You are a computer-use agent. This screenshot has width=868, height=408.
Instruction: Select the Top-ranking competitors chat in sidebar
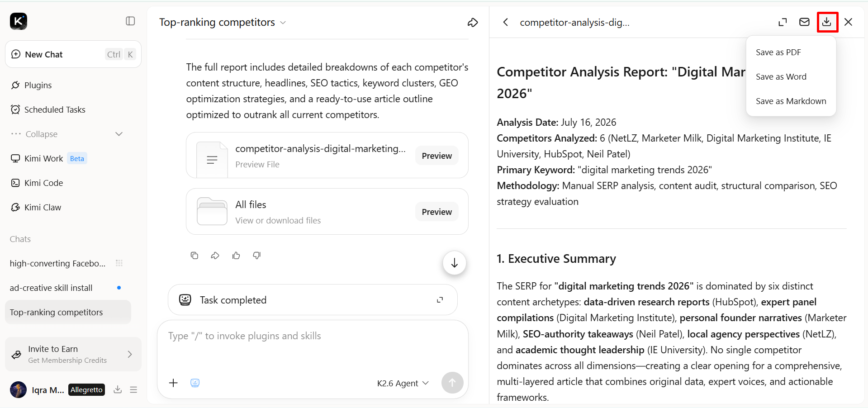click(68, 312)
